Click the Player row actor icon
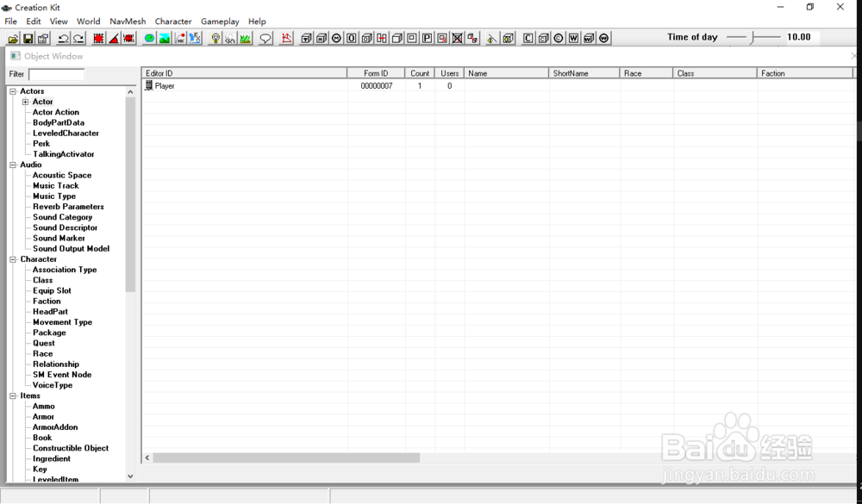862x504 pixels. 148,85
